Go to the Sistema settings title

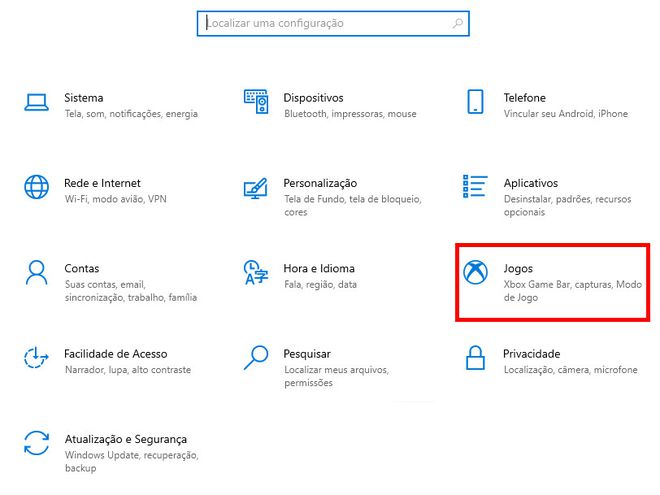(x=84, y=98)
